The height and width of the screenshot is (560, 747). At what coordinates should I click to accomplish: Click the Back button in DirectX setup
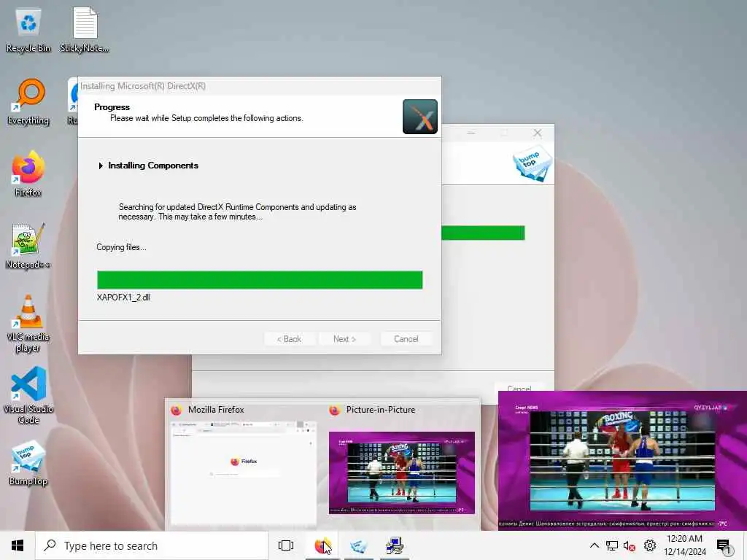click(x=289, y=339)
